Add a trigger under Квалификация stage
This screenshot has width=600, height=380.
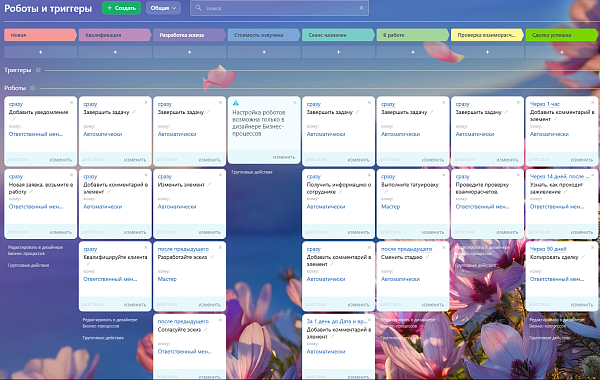click(115, 52)
